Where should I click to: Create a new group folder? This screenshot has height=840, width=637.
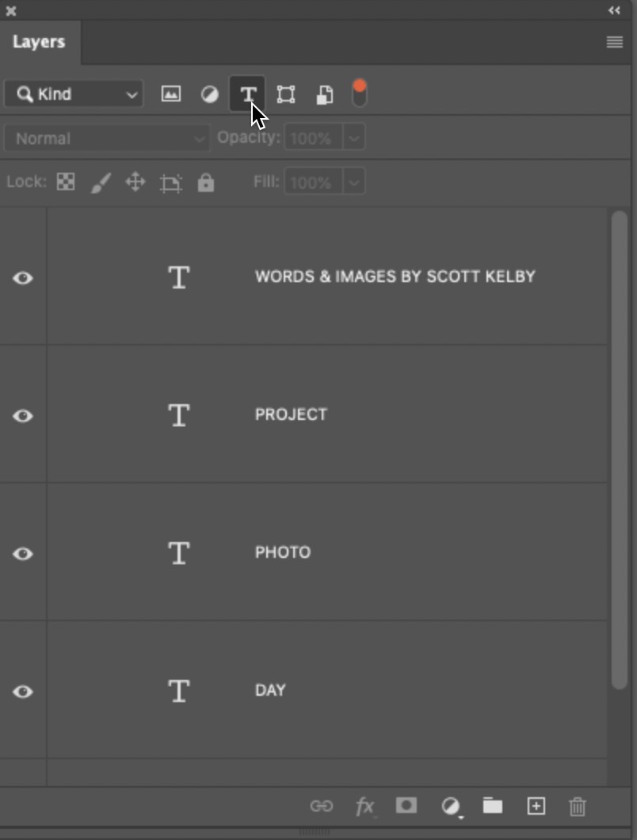[x=492, y=805]
